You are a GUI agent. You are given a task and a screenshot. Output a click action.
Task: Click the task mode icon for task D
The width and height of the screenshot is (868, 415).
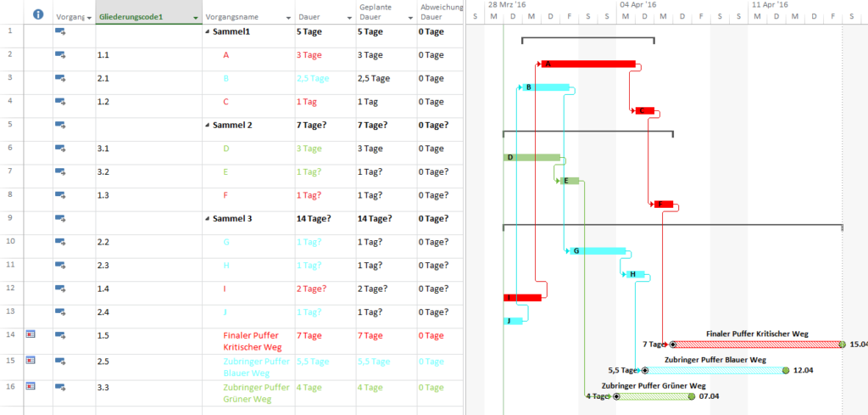click(60, 149)
